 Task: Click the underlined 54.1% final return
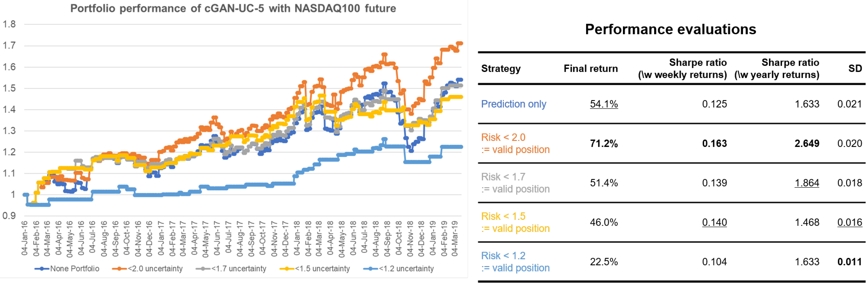click(x=603, y=104)
